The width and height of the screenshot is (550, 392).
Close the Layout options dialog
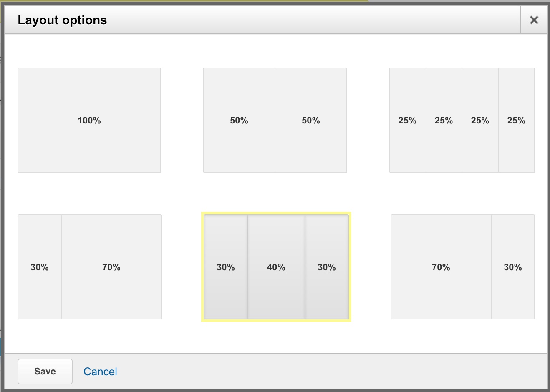click(534, 20)
